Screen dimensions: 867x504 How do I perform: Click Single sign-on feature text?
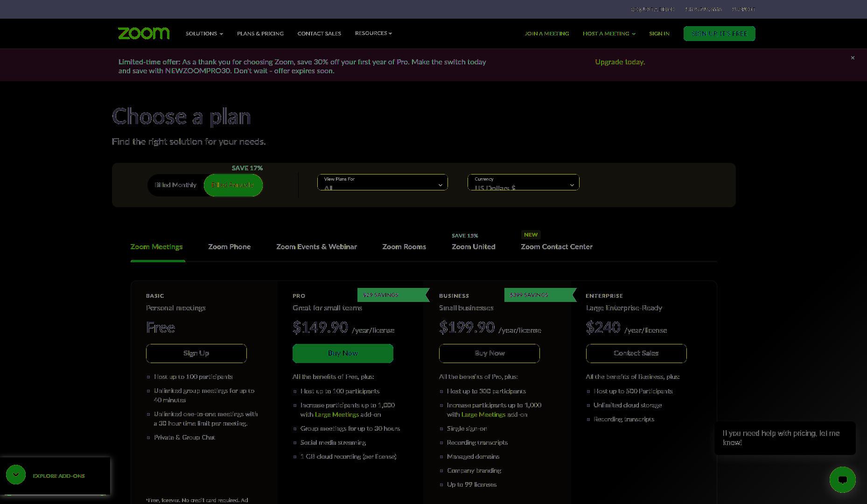point(467,428)
